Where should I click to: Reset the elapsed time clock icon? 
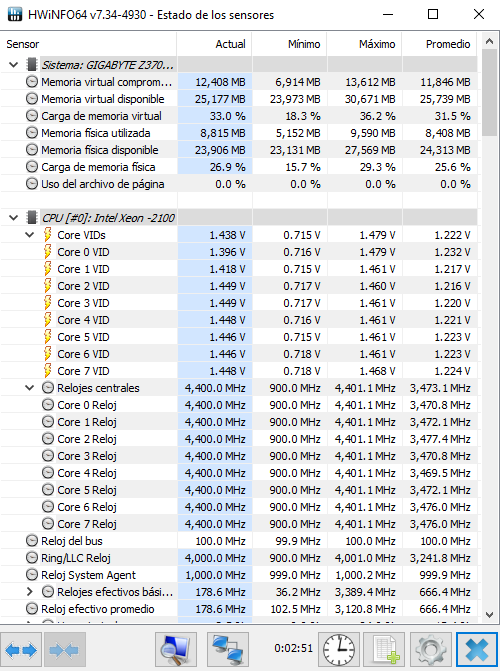click(x=339, y=650)
